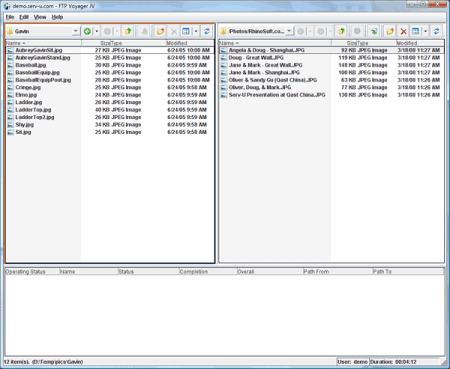This screenshot has height=369, width=450.
Task: Select Jane & Mark - Shanghai.JPG
Action: pyautogui.click(x=264, y=72)
